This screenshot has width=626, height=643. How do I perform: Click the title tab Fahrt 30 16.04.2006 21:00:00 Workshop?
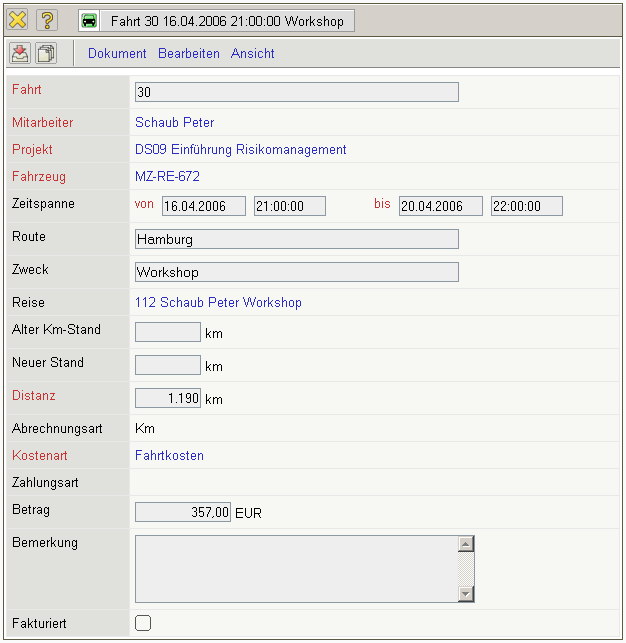pyautogui.click(x=227, y=21)
